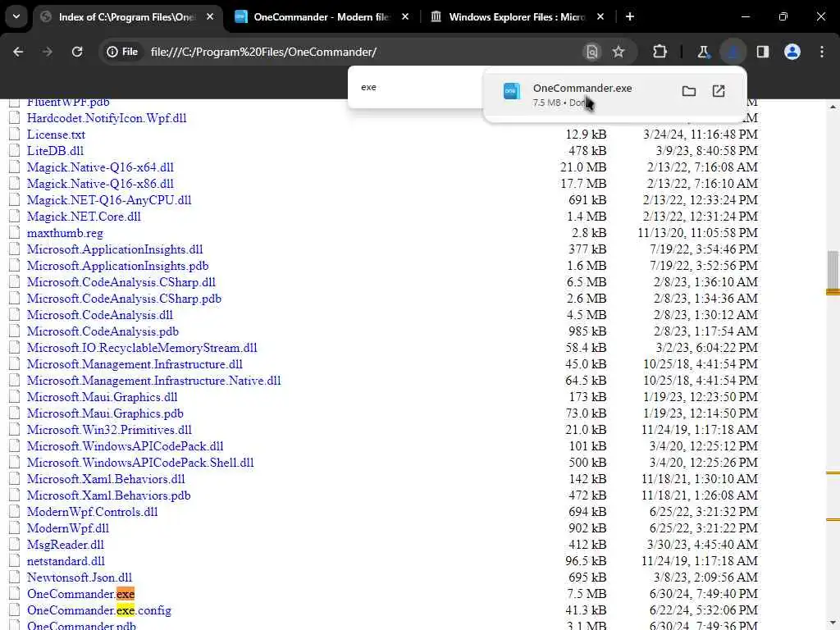Open Microsoft.WindowsAPICodePack.dll link
The width and height of the screenshot is (840, 630).
pos(126,446)
